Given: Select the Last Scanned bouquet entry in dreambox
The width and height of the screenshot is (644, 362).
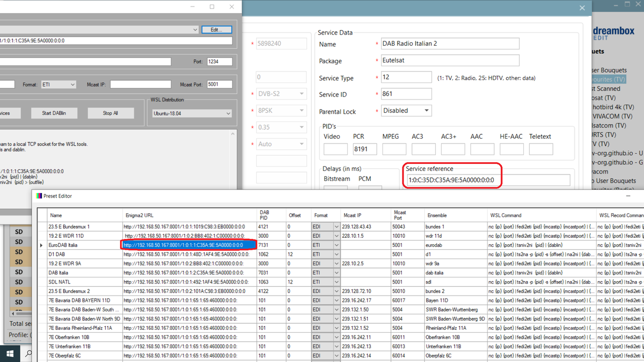Looking at the screenshot, I should click(x=605, y=88).
